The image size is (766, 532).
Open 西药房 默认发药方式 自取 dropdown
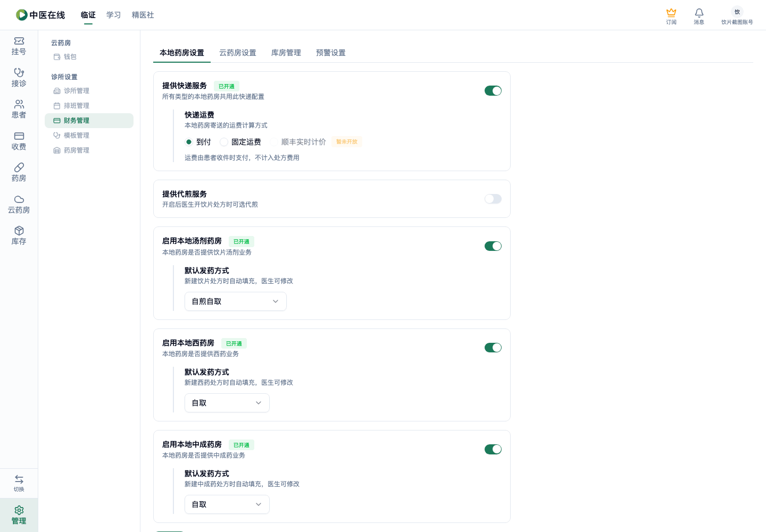[x=227, y=403]
